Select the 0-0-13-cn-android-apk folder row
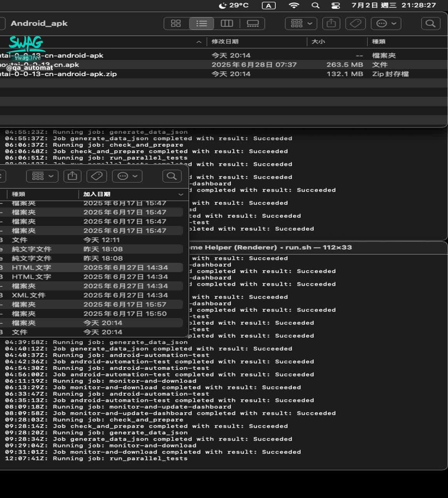The width and height of the screenshot is (448, 498). point(223,55)
